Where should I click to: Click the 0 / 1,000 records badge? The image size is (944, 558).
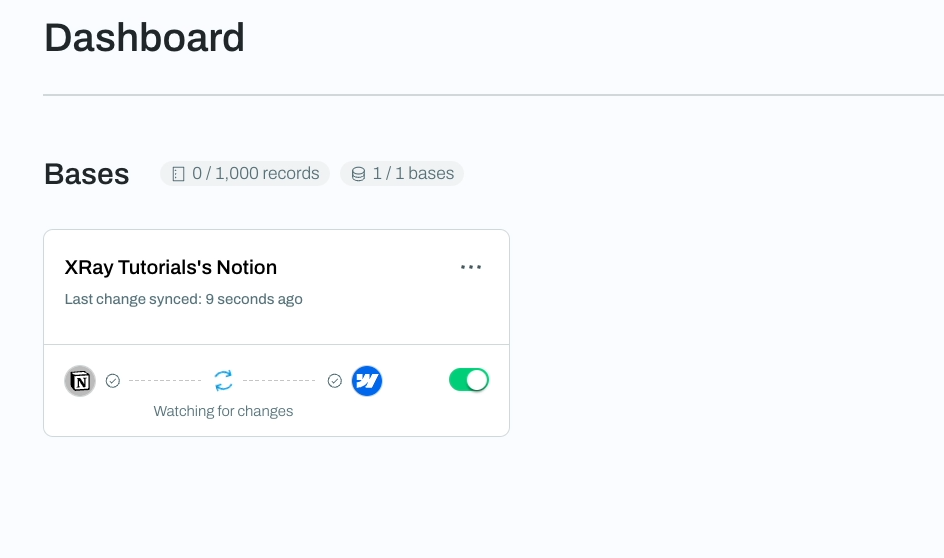tap(245, 173)
